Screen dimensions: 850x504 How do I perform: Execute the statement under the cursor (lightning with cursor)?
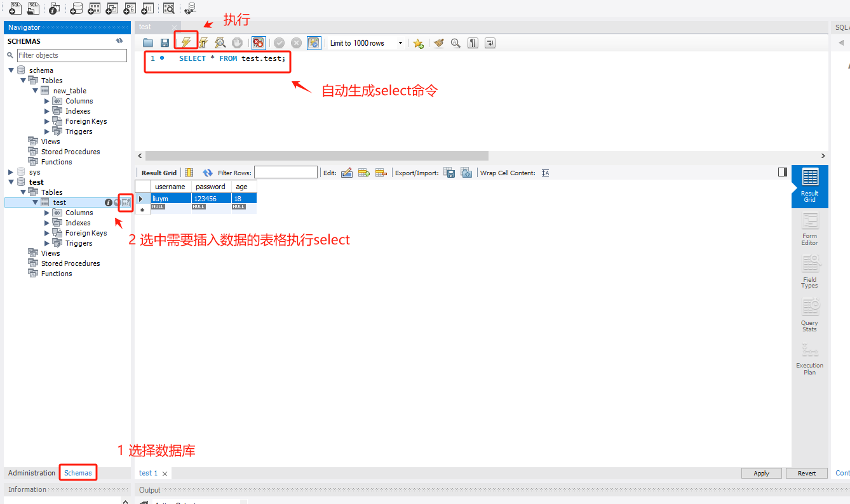coord(203,43)
